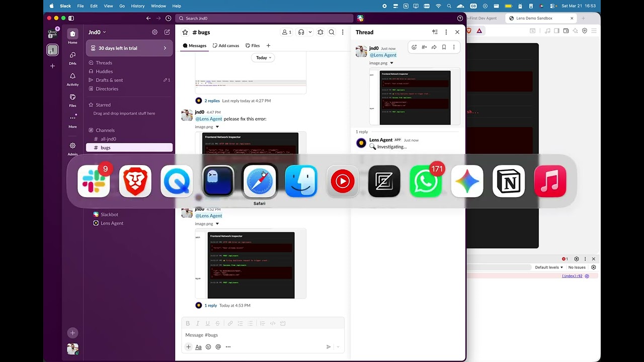Open #bugs channel more actions menu
This screenshot has width=644, height=362.
pos(343,32)
